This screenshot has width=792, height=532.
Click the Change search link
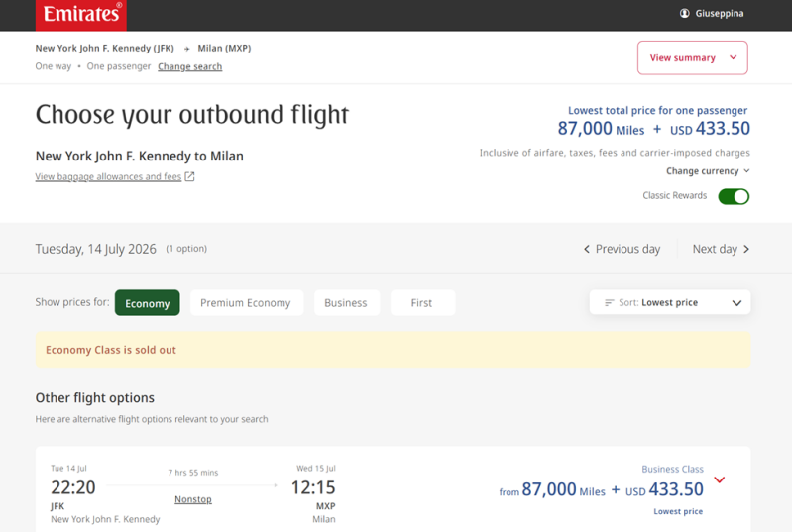[x=189, y=67]
